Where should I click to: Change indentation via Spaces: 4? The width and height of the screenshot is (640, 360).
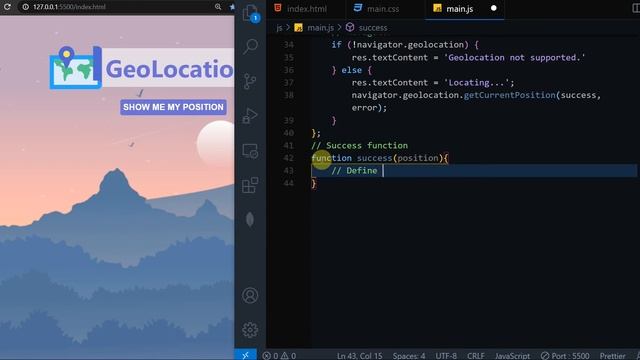409,356
